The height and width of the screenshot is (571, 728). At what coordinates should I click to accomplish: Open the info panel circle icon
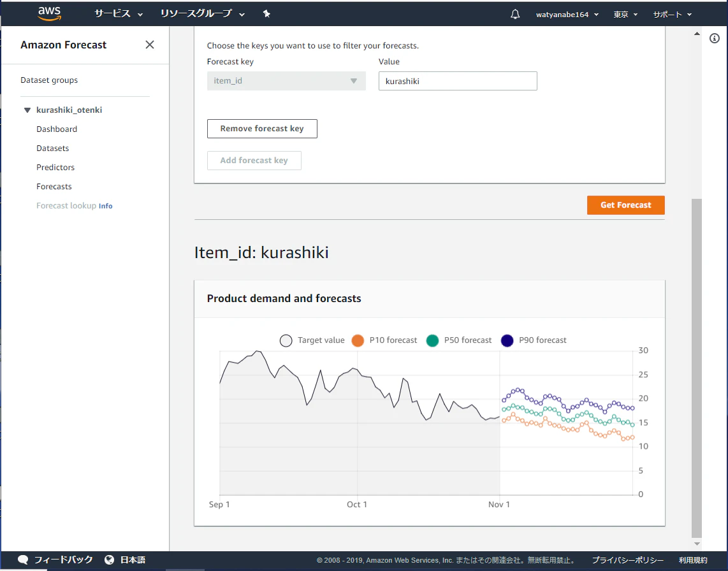715,38
